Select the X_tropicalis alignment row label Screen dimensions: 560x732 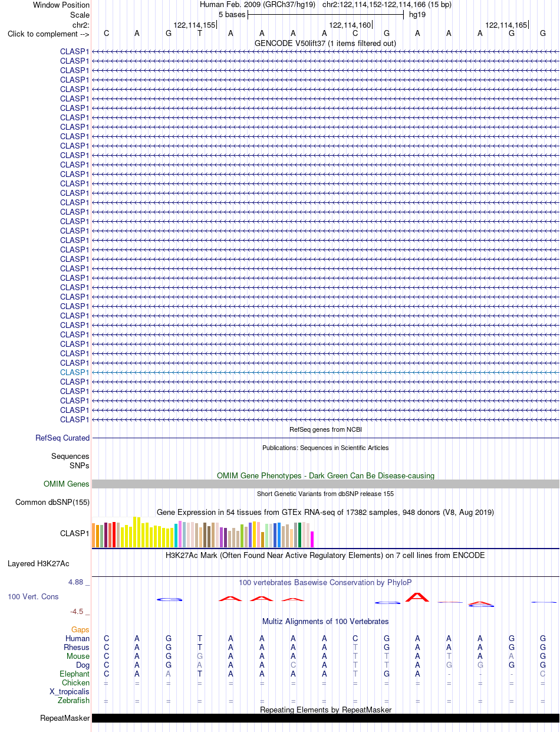(70, 691)
